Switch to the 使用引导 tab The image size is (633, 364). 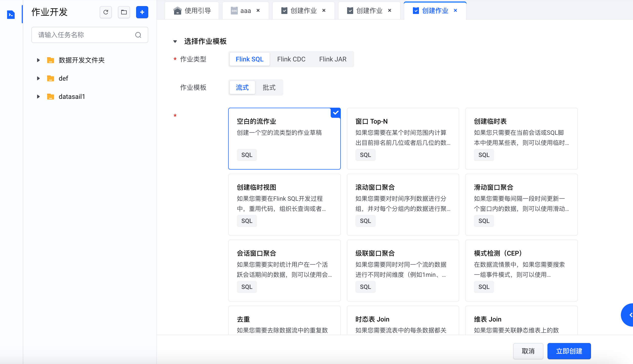192,11
